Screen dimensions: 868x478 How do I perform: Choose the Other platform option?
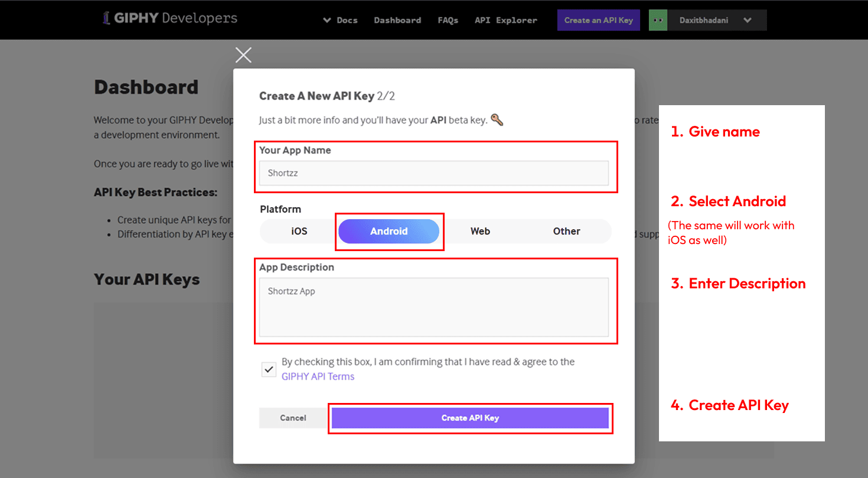coord(566,231)
